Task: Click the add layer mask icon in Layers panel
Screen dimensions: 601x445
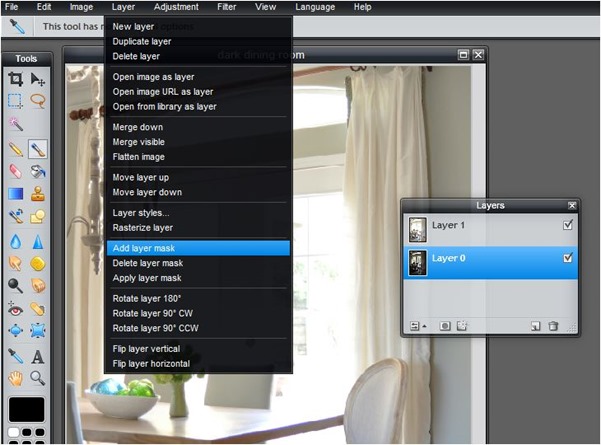Action: (x=445, y=326)
